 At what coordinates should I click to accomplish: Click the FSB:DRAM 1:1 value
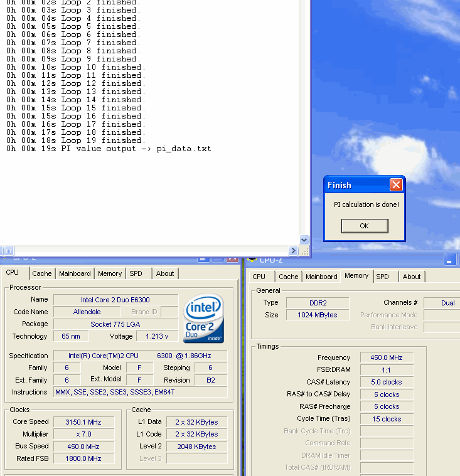click(387, 370)
